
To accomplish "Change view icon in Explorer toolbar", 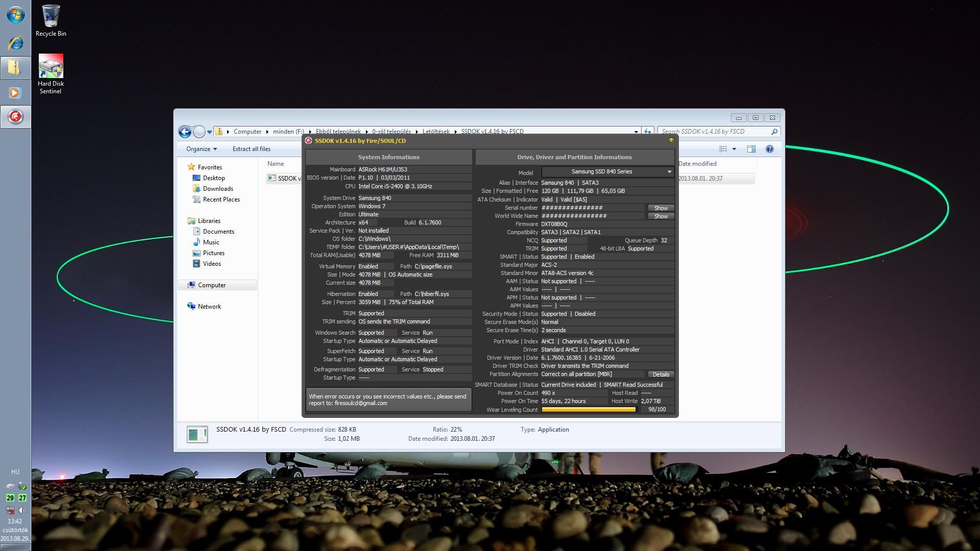I will coord(723,149).
